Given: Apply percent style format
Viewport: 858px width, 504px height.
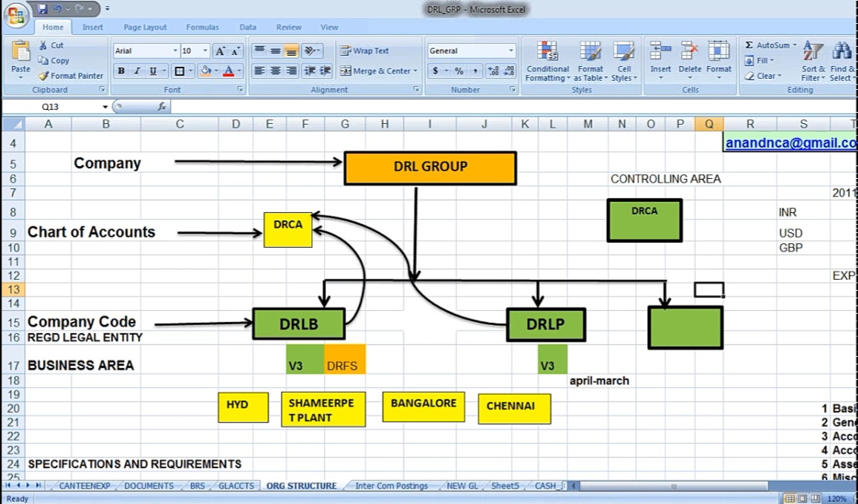Looking at the screenshot, I should point(458,71).
